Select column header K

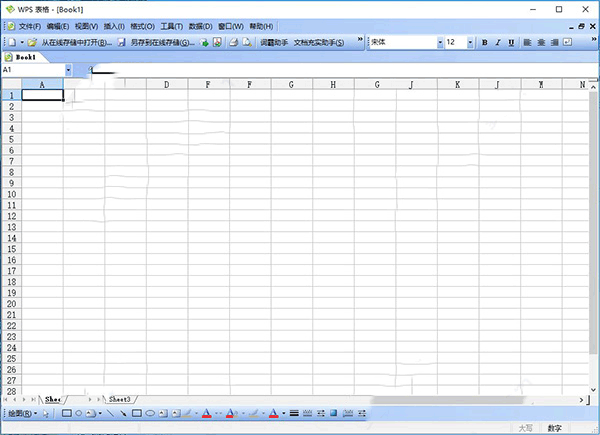coord(458,85)
